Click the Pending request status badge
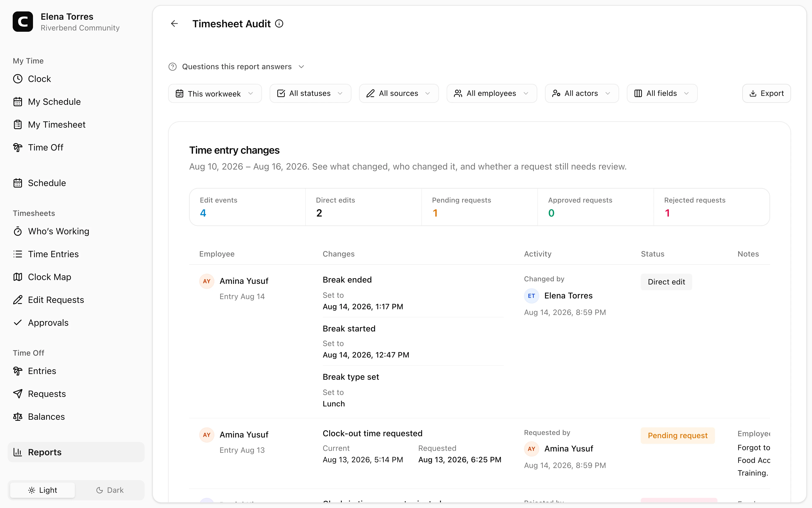This screenshot has height=508, width=812. [678, 435]
